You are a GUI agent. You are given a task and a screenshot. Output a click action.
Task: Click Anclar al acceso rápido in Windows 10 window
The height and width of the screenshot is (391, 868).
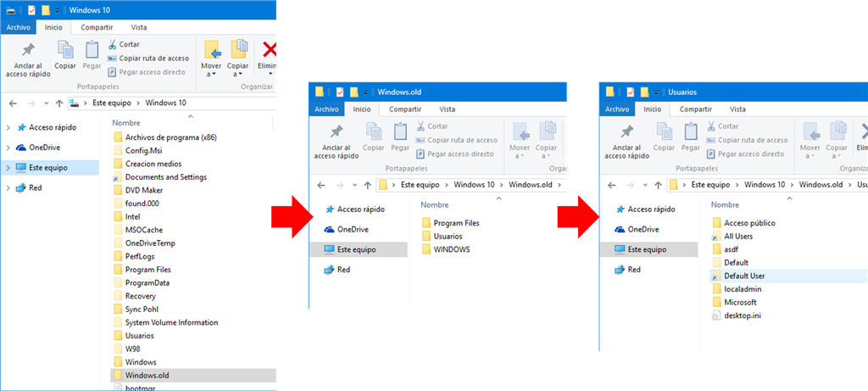point(28,60)
